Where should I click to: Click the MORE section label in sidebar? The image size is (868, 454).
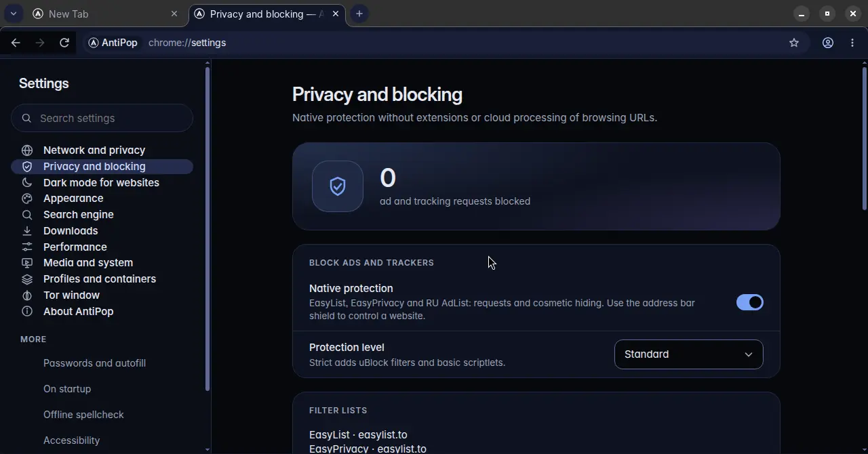click(x=33, y=339)
